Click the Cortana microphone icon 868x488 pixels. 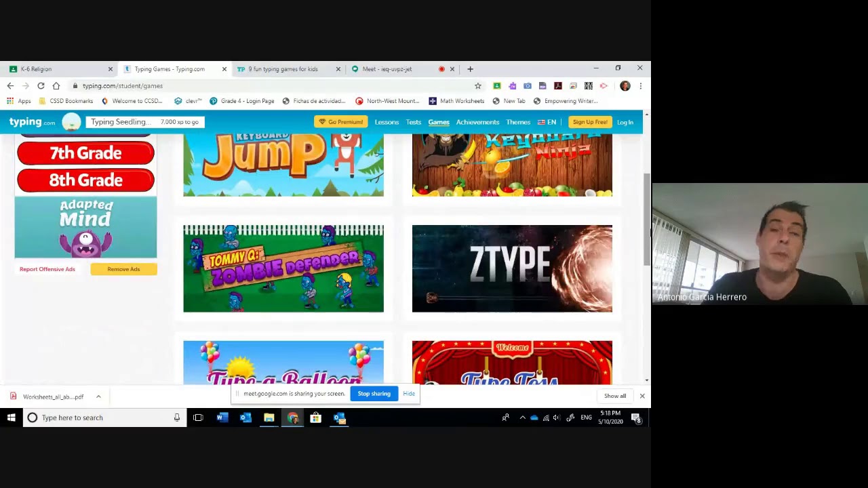click(x=177, y=418)
